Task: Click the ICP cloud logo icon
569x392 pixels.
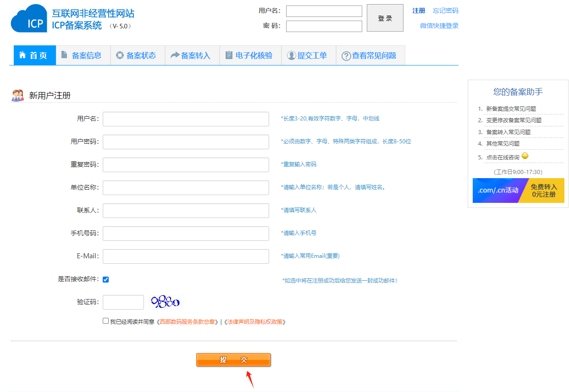Action: (29, 19)
